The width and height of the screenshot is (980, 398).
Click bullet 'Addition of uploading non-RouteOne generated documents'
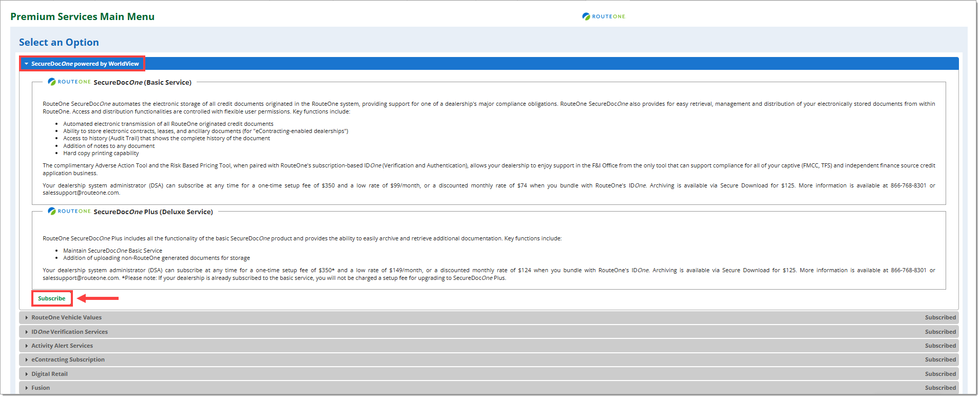[x=157, y=258]
